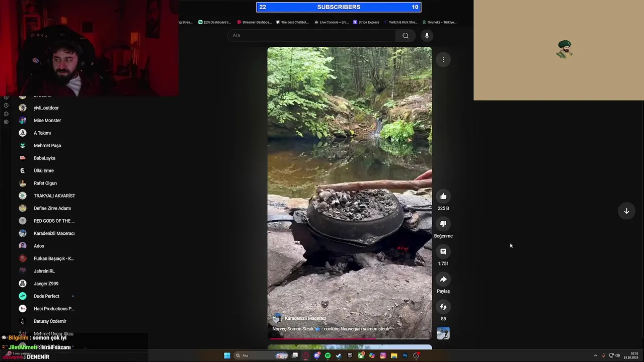This screenshot has width=644, height=362.
Task: Open Karadenizli Maceracı channel name on Short
Action: coord(305,318)
